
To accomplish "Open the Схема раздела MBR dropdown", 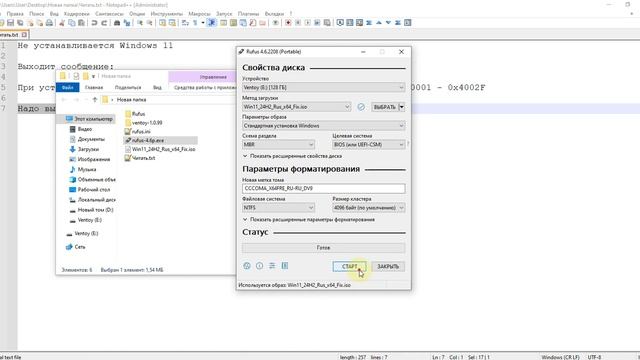I will [x=278, y=144].
